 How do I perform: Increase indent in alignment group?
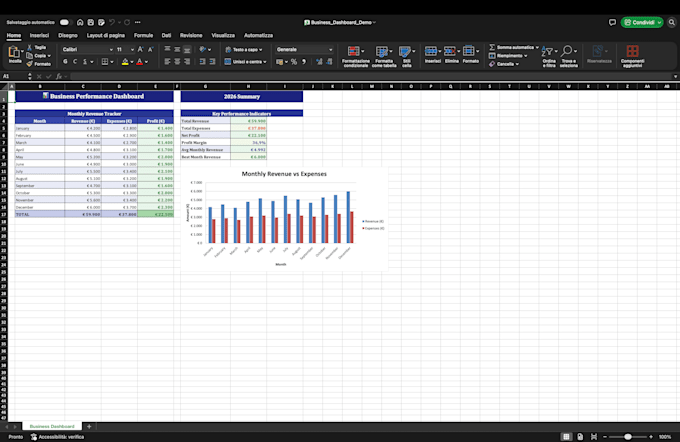coord(212,62)
